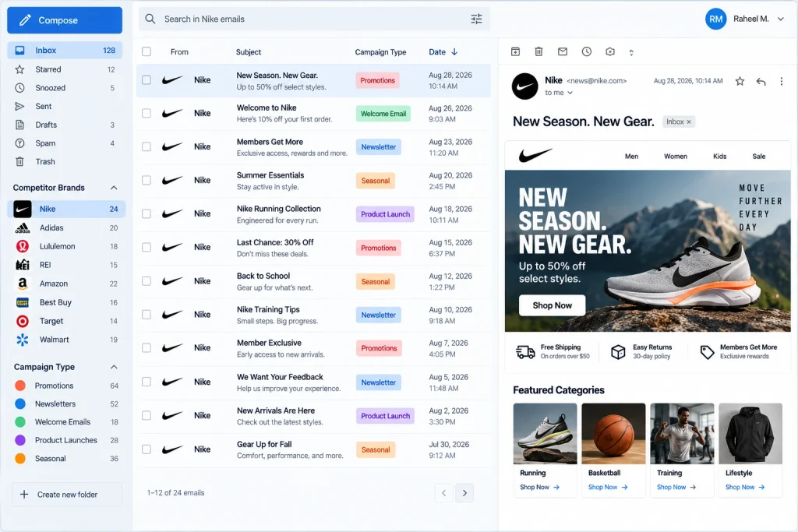Screen dimensions: 798x532
Task: Collapse the Campaign Type section
Action: [x=114, y=367]
